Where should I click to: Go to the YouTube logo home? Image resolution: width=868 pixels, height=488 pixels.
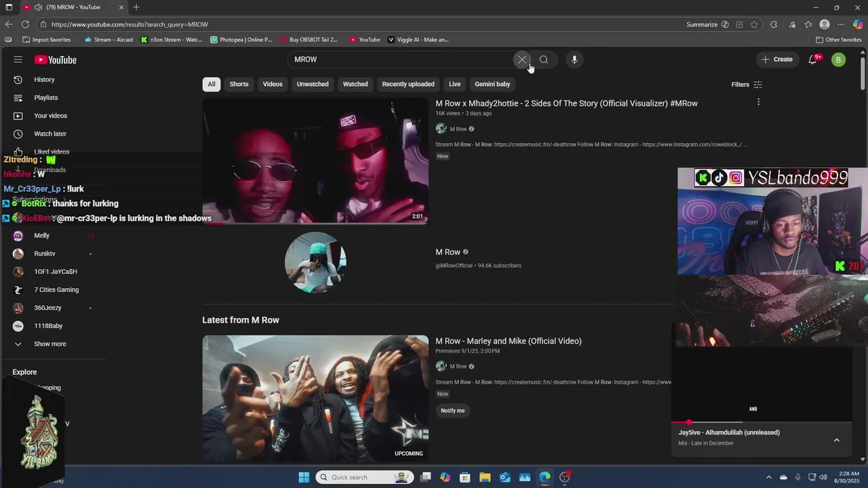point(56,60)
